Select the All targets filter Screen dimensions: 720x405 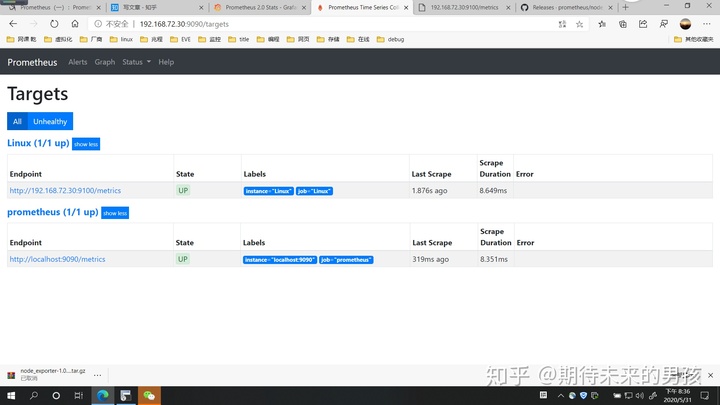[x=17, y=121]
